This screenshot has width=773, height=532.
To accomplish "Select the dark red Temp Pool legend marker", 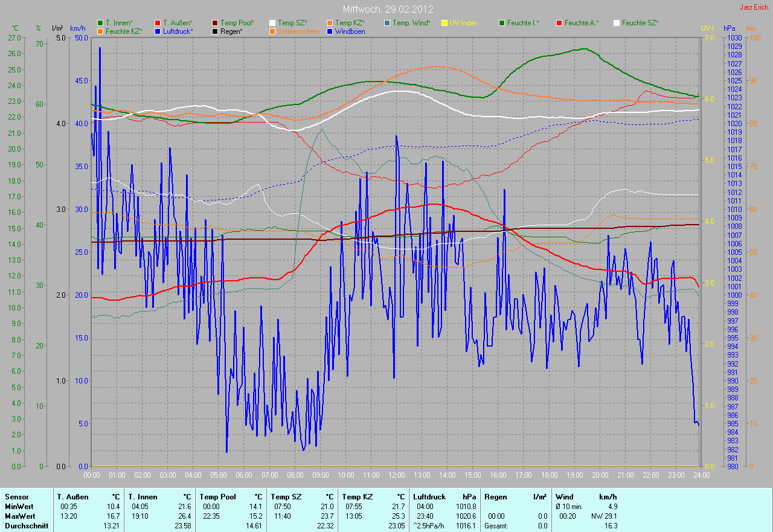I will pyautogui.click(x=215, y=23).
